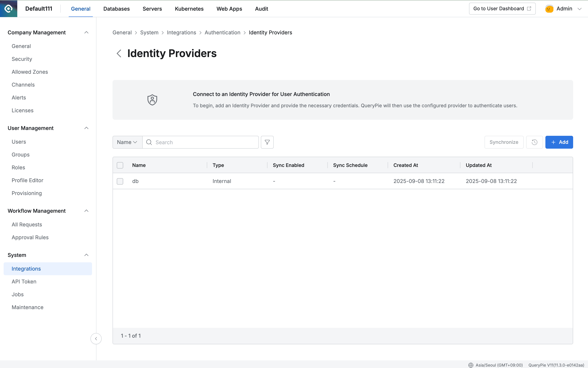Open the filter funnel icon
This screenshot has width=588, height=368.
267,142
